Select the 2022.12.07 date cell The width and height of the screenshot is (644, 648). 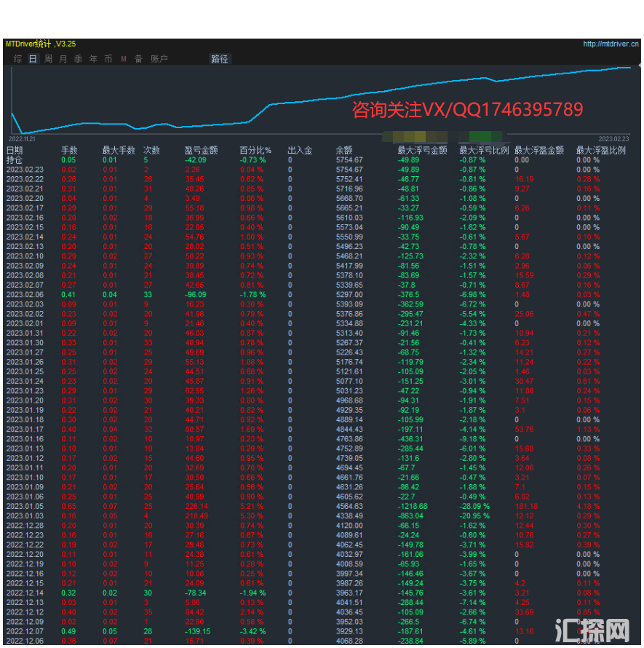(25, 631)
